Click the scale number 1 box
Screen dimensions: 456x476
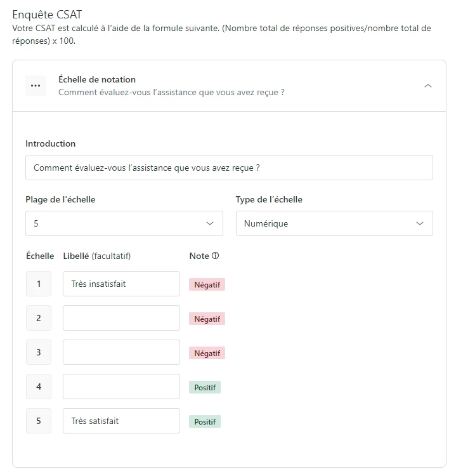click(x=39, y=284)
